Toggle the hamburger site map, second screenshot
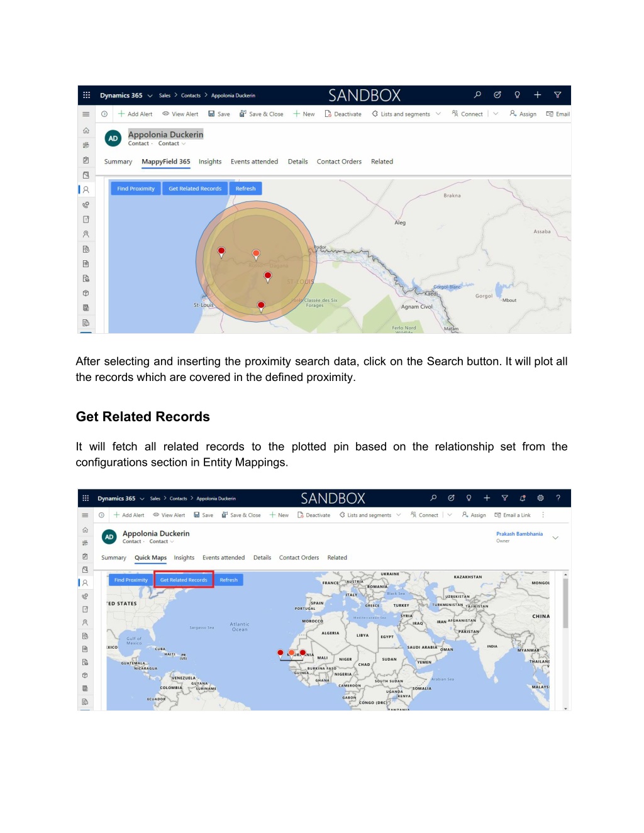Screen dimensions: 644x833 pos(85,515)
